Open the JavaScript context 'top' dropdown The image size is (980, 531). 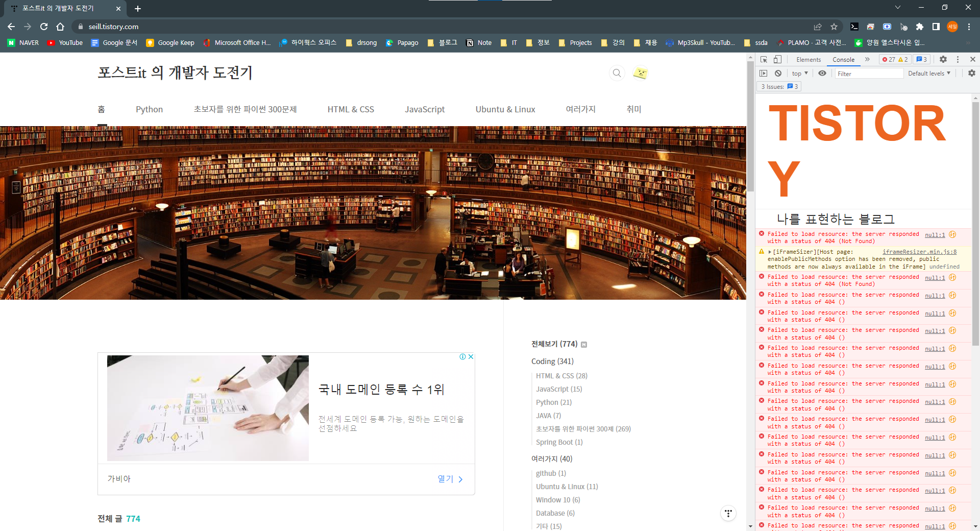coord(800,74)
